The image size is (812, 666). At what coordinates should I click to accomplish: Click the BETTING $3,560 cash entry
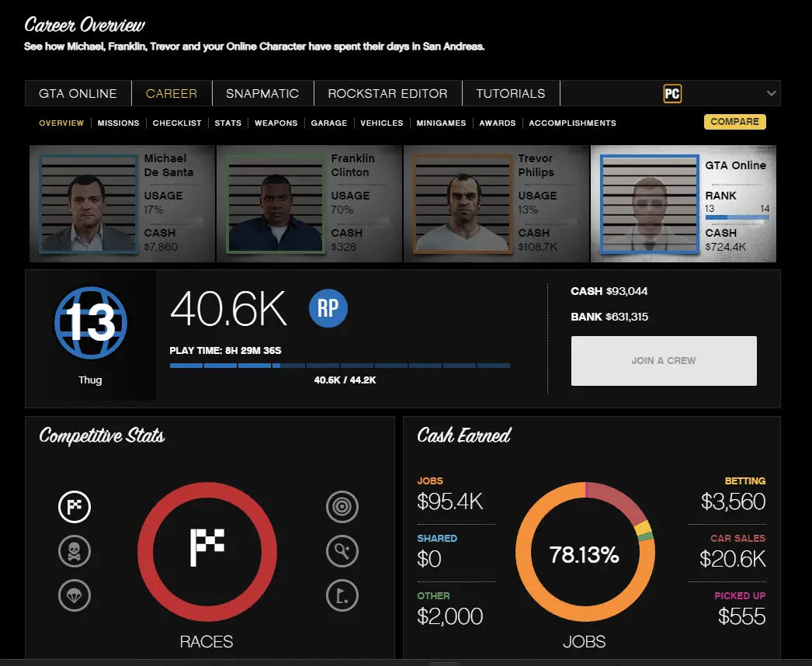[x=734, y=494]
